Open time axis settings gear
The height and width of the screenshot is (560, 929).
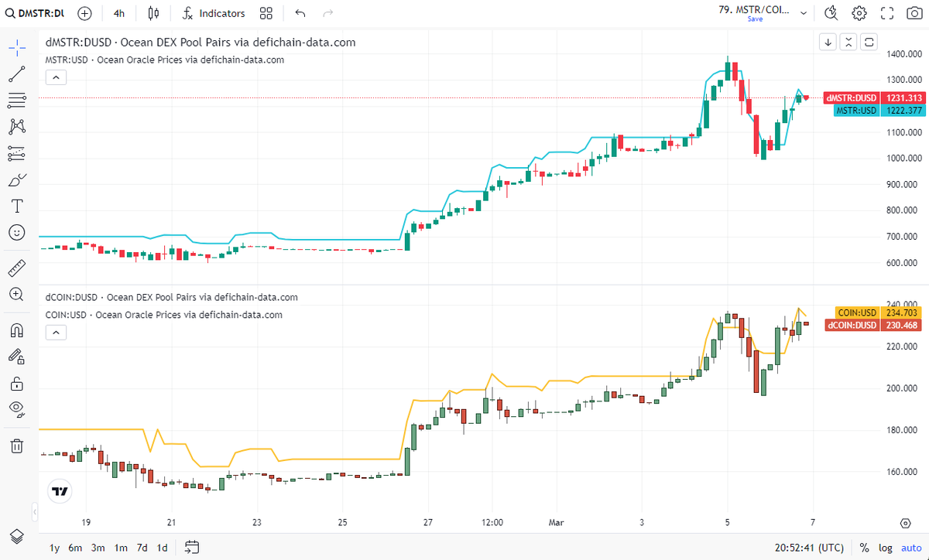coord(905,522)
